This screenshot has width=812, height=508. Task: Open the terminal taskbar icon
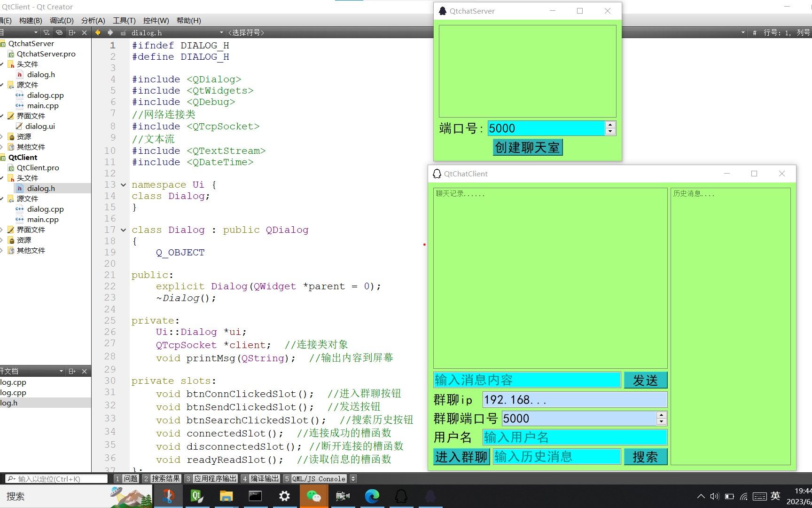pos(255,496)
